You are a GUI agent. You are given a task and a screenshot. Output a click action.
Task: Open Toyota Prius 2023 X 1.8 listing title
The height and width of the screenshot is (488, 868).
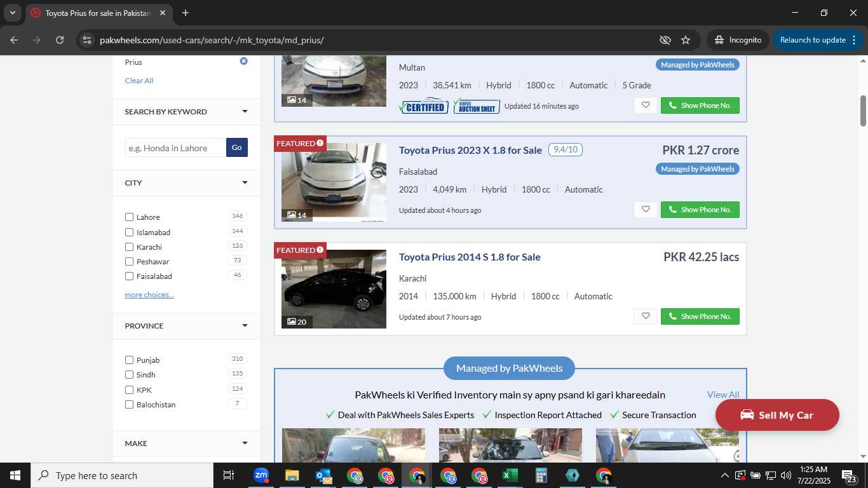click(470, 150)
